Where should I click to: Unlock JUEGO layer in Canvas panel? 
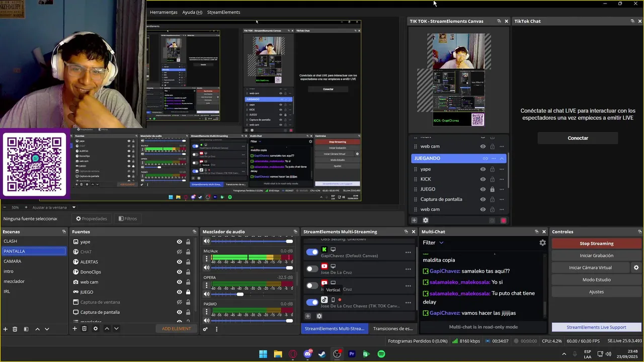[x=492, y=189]
